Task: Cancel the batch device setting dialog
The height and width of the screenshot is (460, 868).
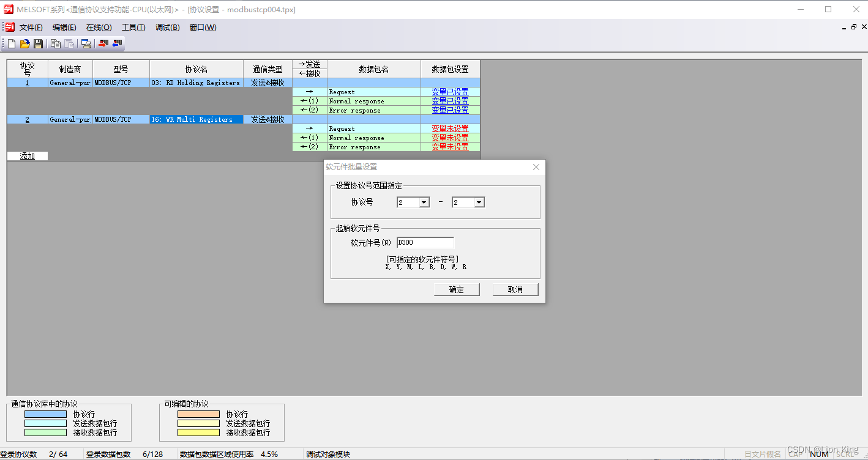Action: [515, 289]
